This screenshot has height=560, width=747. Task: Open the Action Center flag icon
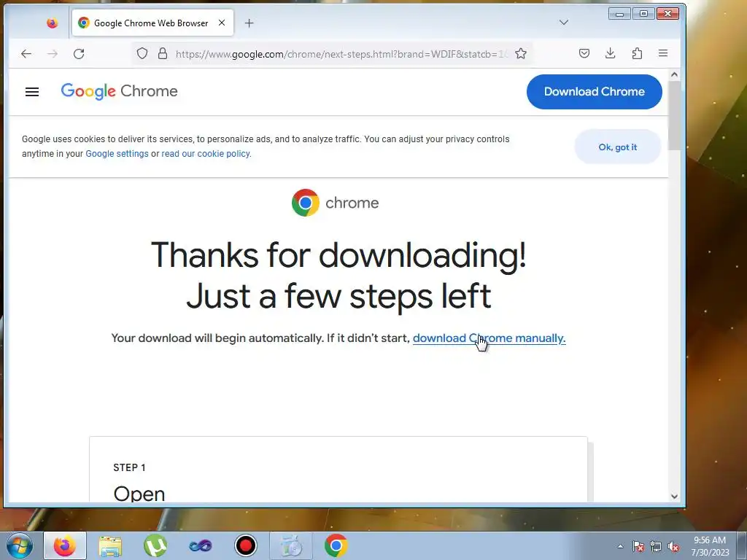tap(638, 546)
